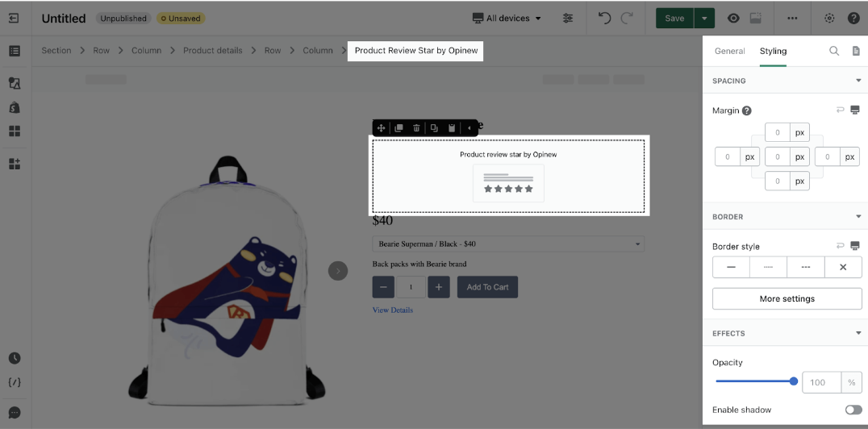
Task: Switch to the General tab
Action: pos(729,51)
